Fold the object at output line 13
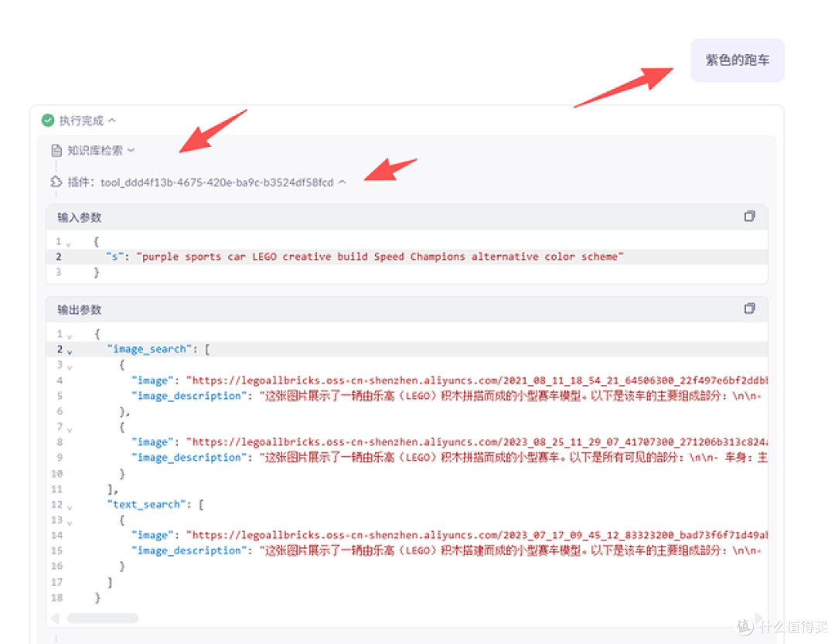This screenshot has height=644, width=835. pos(70,523)
